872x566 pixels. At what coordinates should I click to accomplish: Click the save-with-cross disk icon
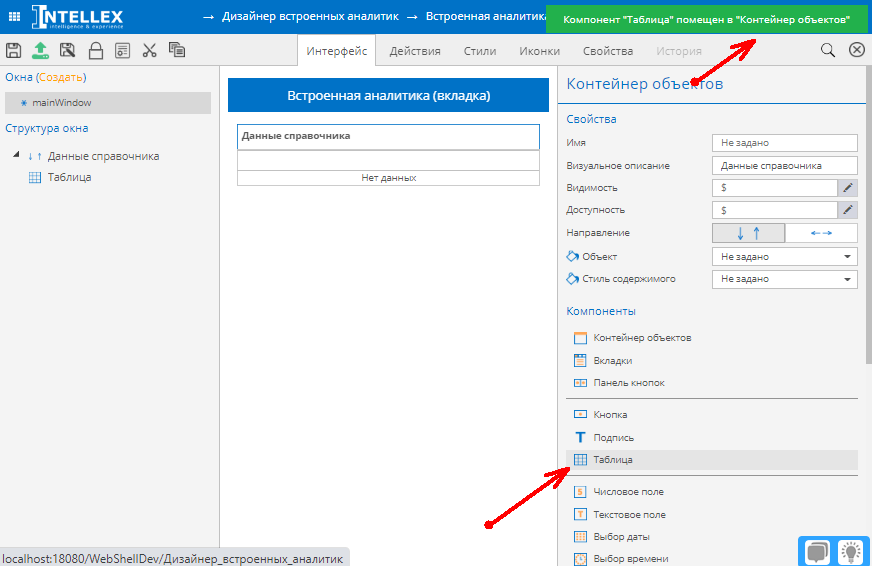(67, 51)
